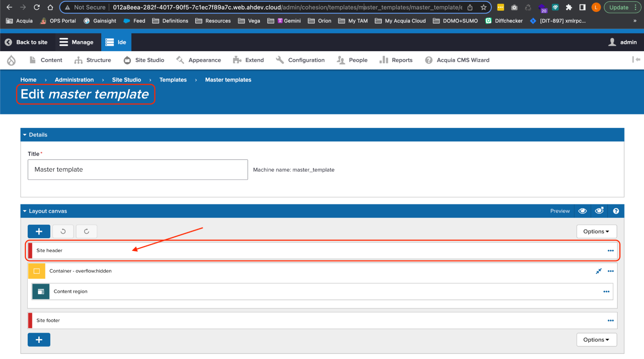
Task: Open Content region more options dots
Action: click(606, 292)
